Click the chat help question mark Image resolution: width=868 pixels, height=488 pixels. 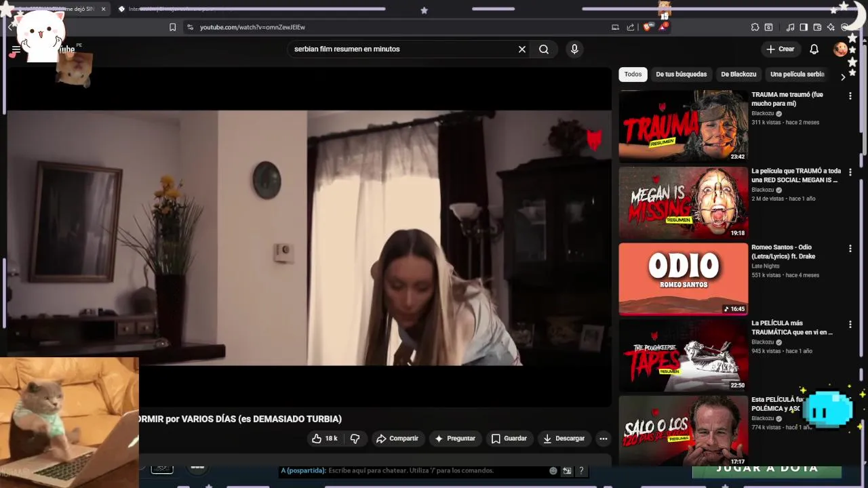point(581,470)
